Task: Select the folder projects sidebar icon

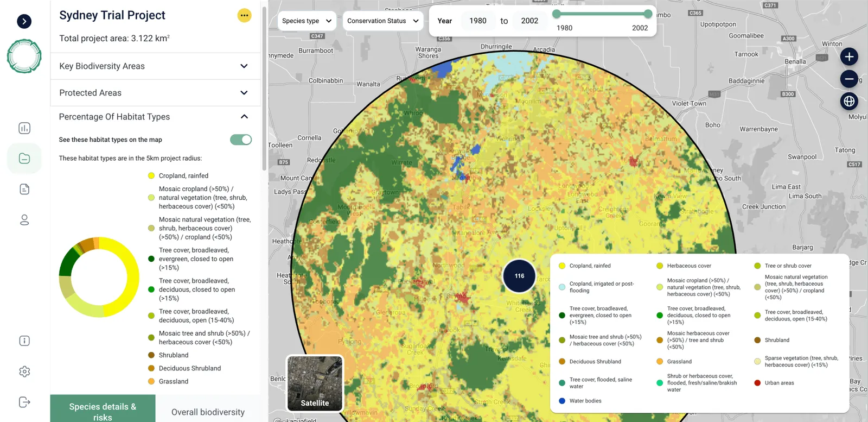Action: (x=24, y=159)
